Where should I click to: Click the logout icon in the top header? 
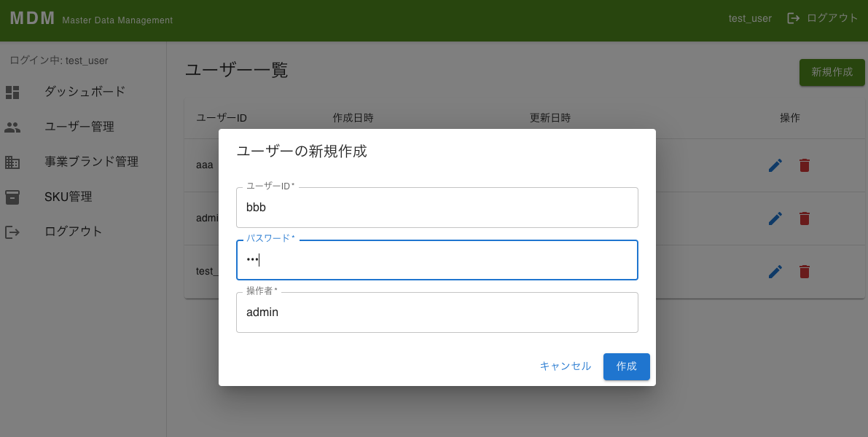tap(793, 18)
